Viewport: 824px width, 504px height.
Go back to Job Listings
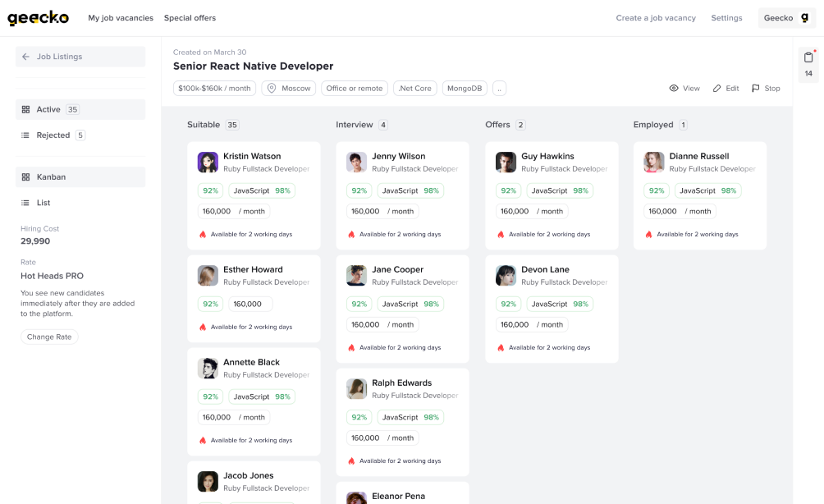pyautogui.click(x=80, y=57)
